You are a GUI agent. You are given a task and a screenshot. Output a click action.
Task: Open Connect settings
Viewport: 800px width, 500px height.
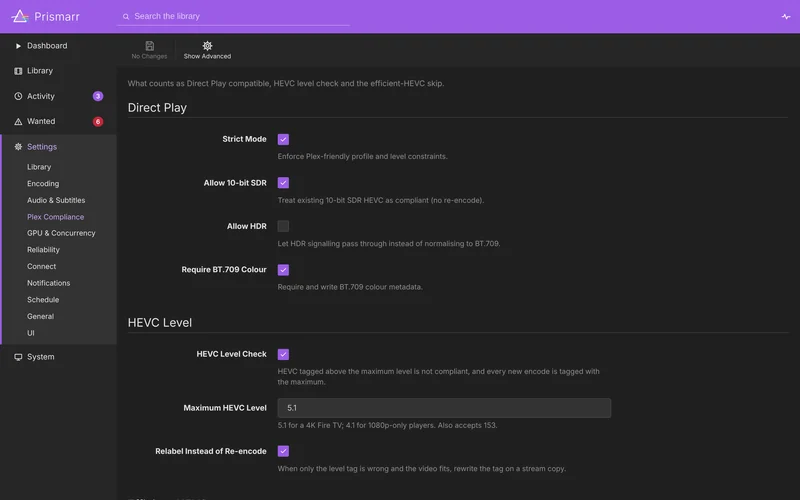(41, 266)
